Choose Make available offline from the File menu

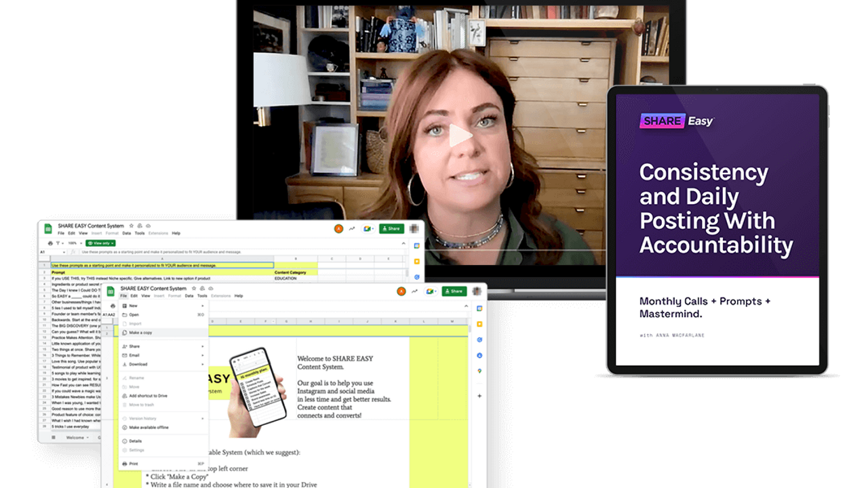click(163, 428)
